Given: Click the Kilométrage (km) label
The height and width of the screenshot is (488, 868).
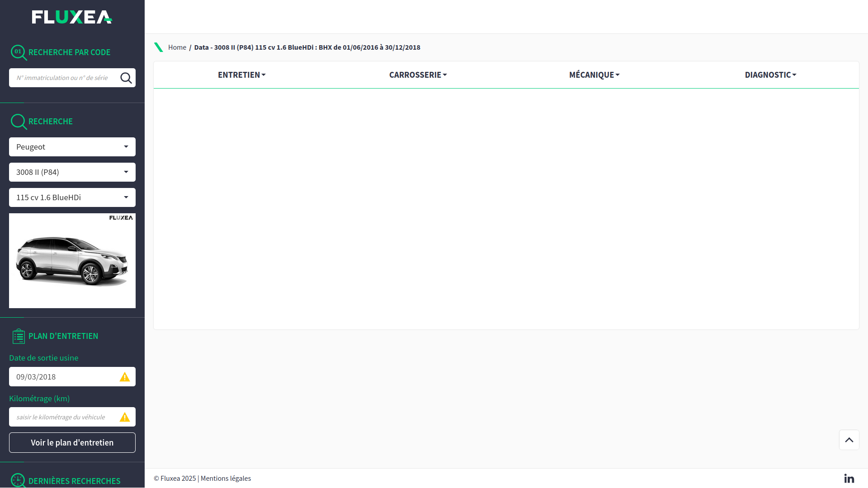Looking at the screenshot, I should [x=39, y=399].
